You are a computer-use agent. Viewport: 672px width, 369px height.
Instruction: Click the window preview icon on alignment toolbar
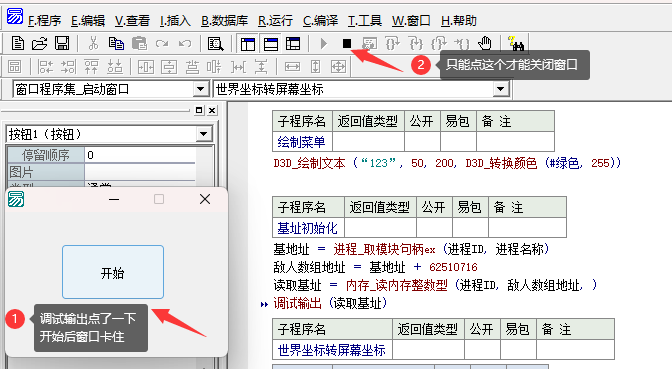(14, 67)
